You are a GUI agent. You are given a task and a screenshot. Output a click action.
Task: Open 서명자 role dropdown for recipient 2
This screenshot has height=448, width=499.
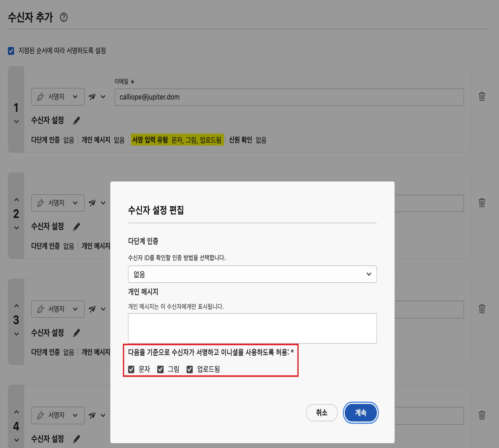tap(58, 203)
